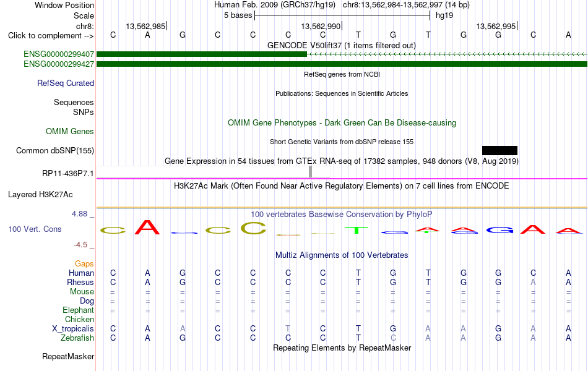
Task: Click the black dbSNP variant block
Action: [x=499, y=151]
